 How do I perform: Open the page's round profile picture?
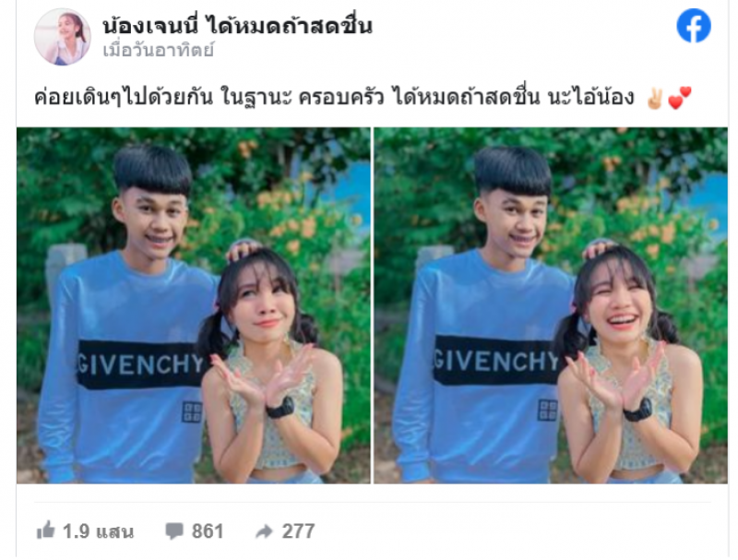coord(62,37)
